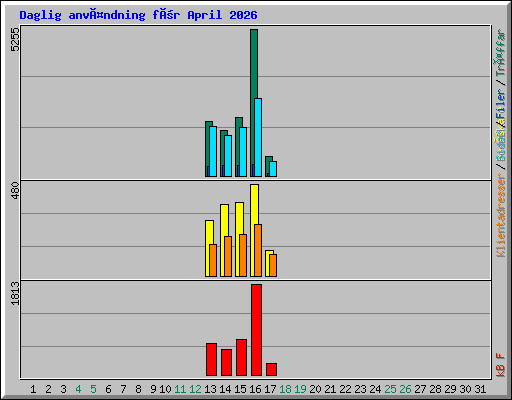Click day label 8 on the x-axis

pyautogui.click(x=138, y=389)
